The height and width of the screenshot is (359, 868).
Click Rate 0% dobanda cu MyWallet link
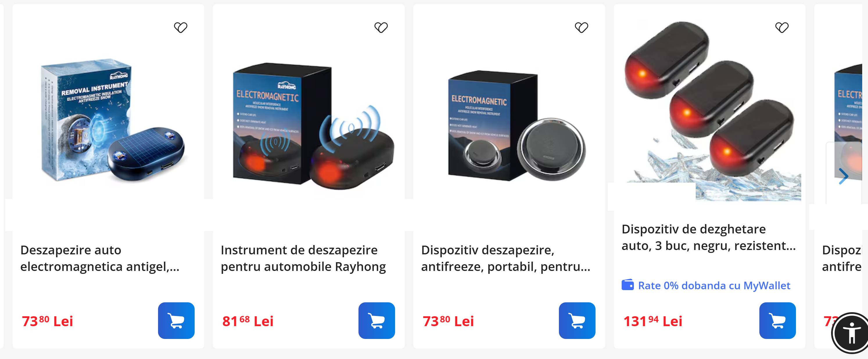click(x=714, y=285)
